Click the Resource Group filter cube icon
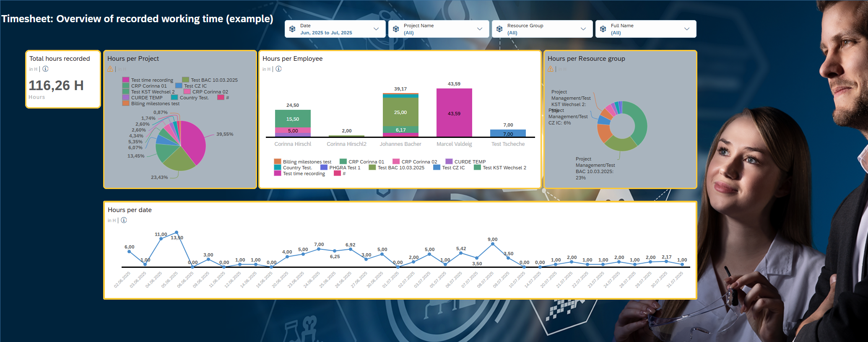The width and height of the screenshot is (868, 342). tap(499, 29)
